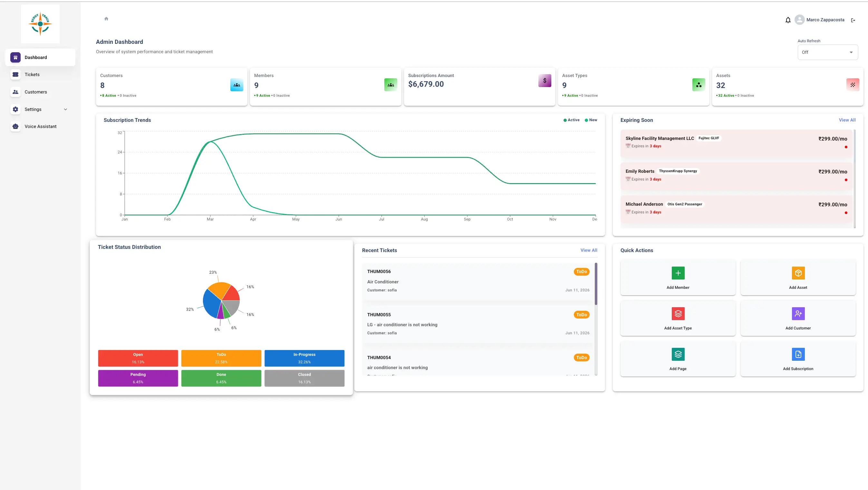Toggle the Active series in chart legend

[571, 120]
